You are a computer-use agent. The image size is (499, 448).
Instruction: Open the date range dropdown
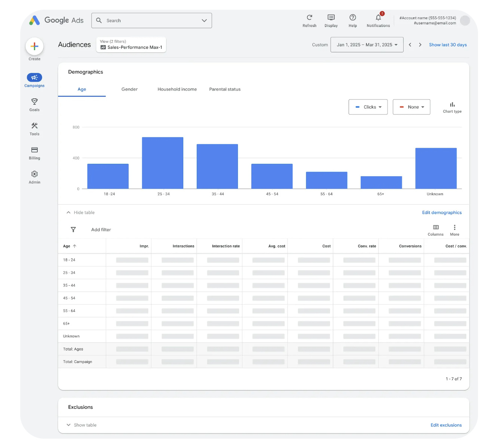(x=367, y=45)
